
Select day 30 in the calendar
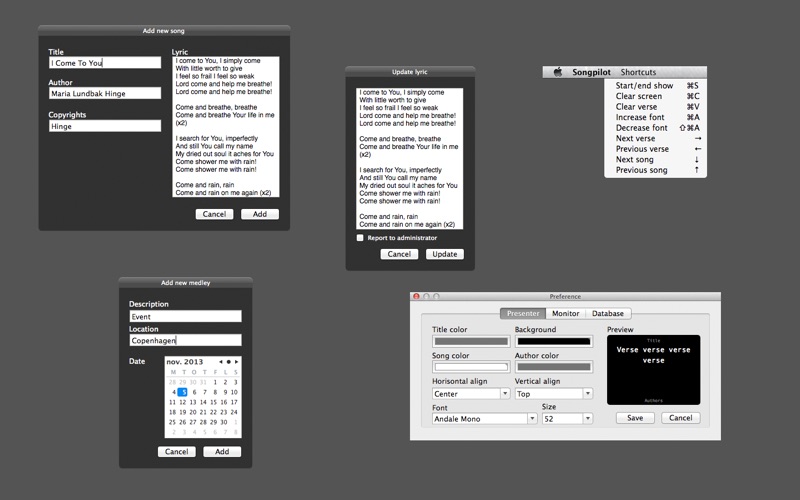point(223,422)
